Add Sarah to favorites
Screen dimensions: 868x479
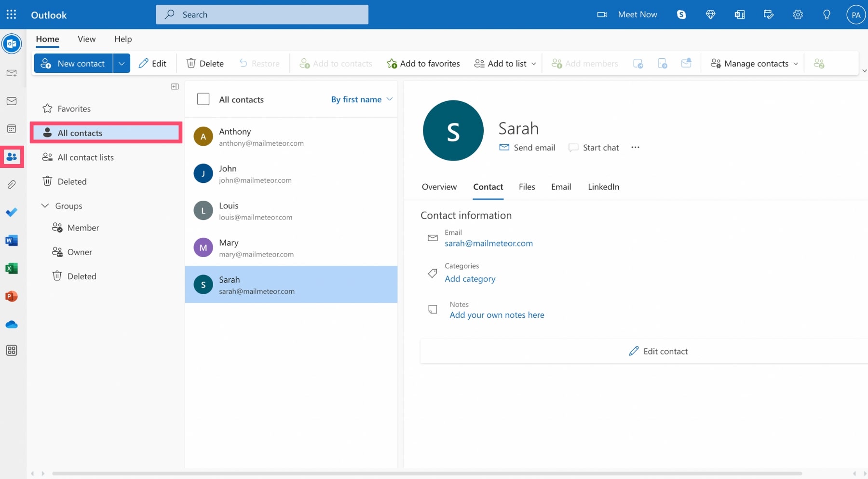[x=423, y=63]
